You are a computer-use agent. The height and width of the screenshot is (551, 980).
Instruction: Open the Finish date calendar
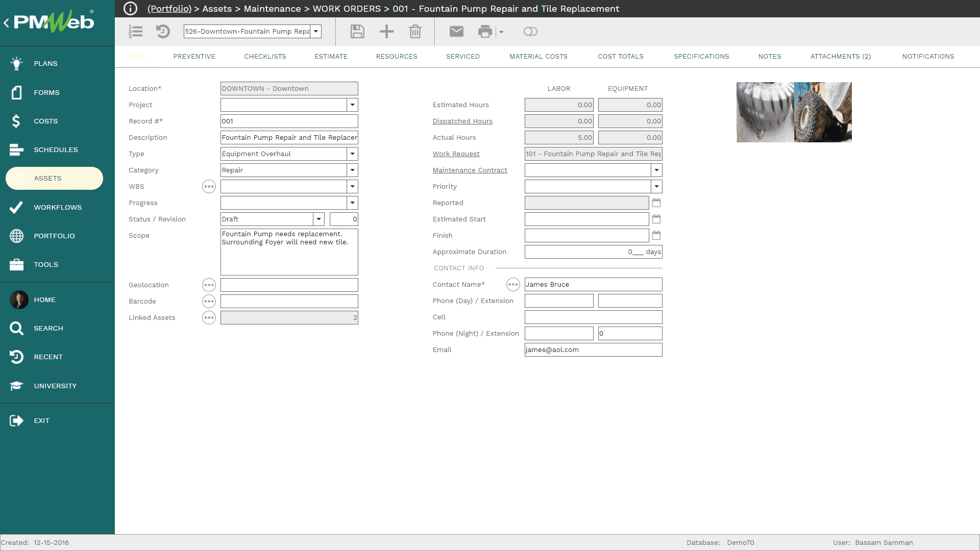tap(656, 235)
